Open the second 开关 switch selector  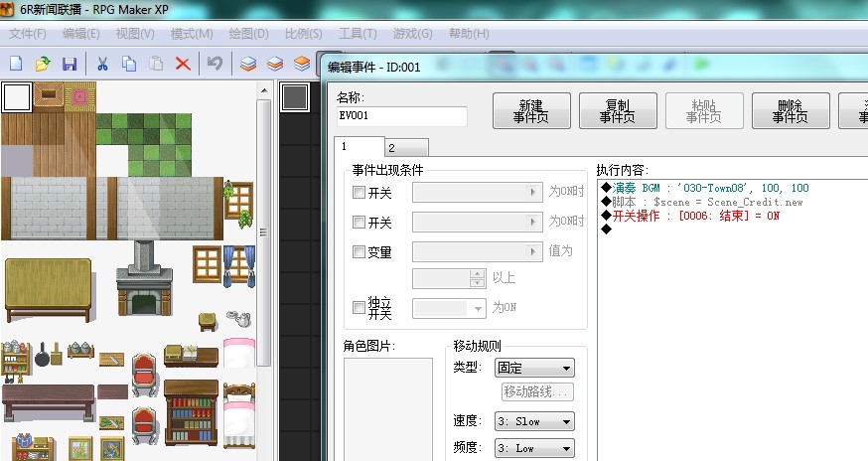point(477,223)
